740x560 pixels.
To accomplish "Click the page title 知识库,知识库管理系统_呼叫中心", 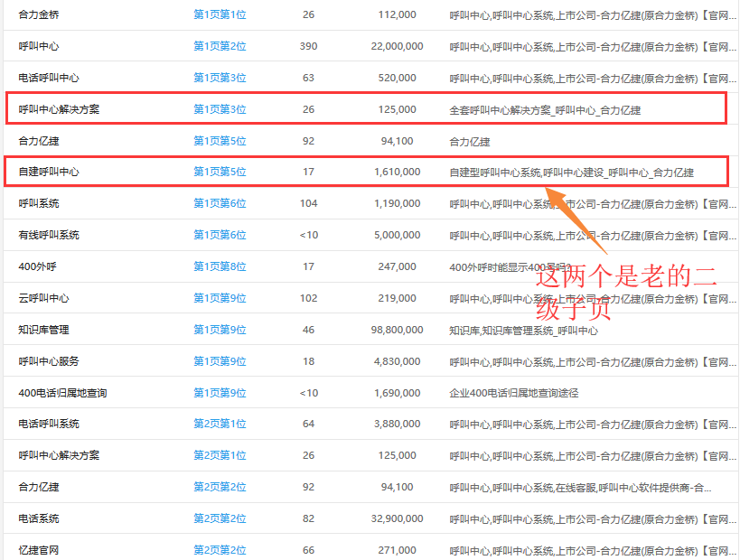I will 523,331.
